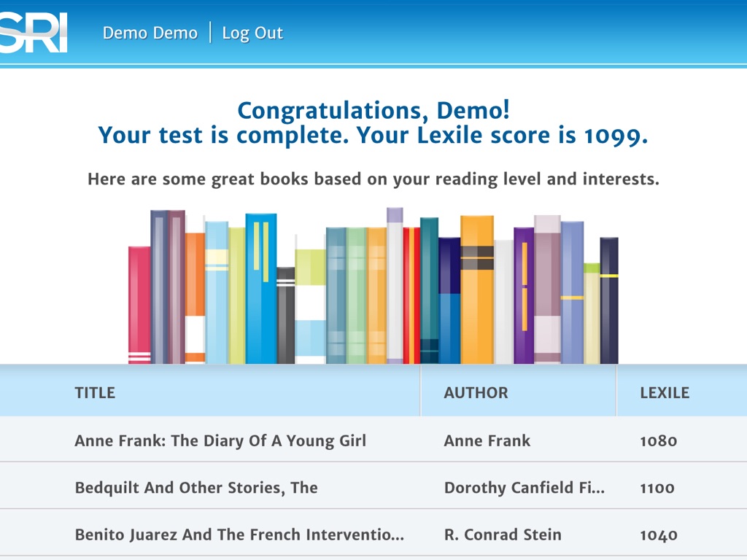Click the author R. Conrad Stein
This screenshot has width=747, height=560.
(503, 534)
